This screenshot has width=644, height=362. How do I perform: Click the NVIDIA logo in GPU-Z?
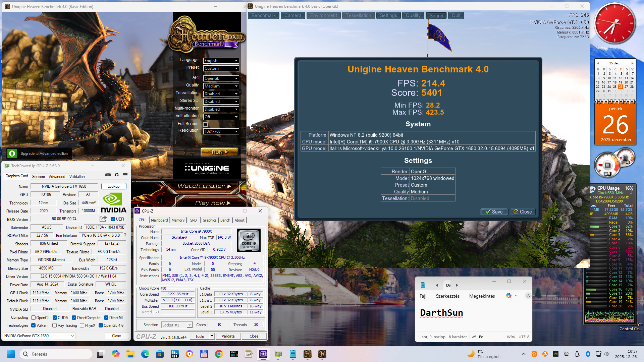113,202
